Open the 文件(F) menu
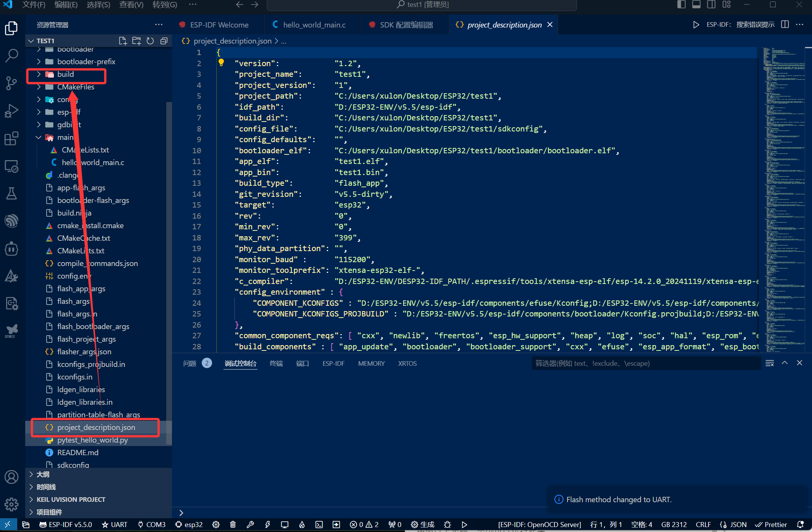 tap(34, 5)
